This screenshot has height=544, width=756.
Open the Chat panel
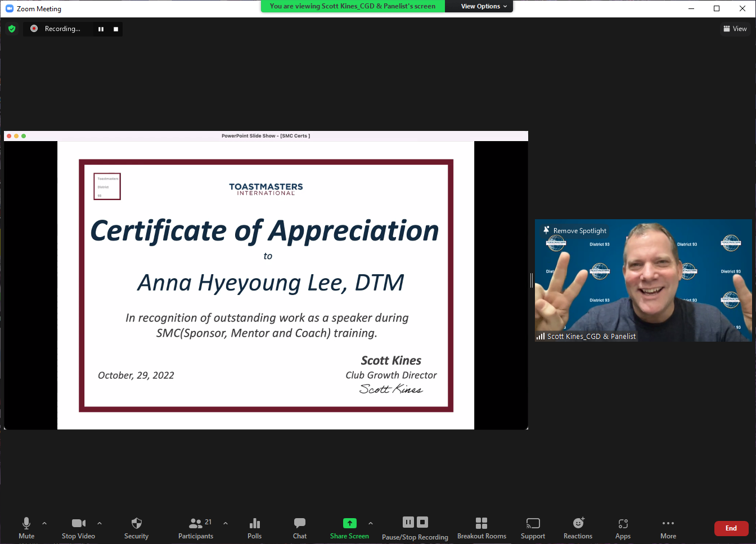click(300, 528)
